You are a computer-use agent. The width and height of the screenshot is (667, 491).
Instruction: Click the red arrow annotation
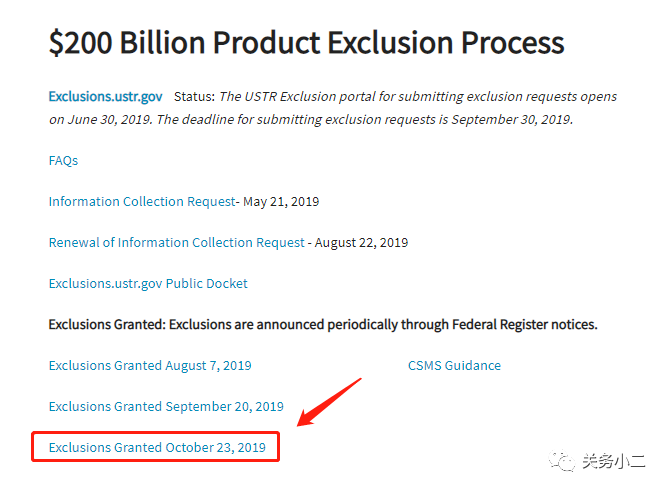[330, 402]
